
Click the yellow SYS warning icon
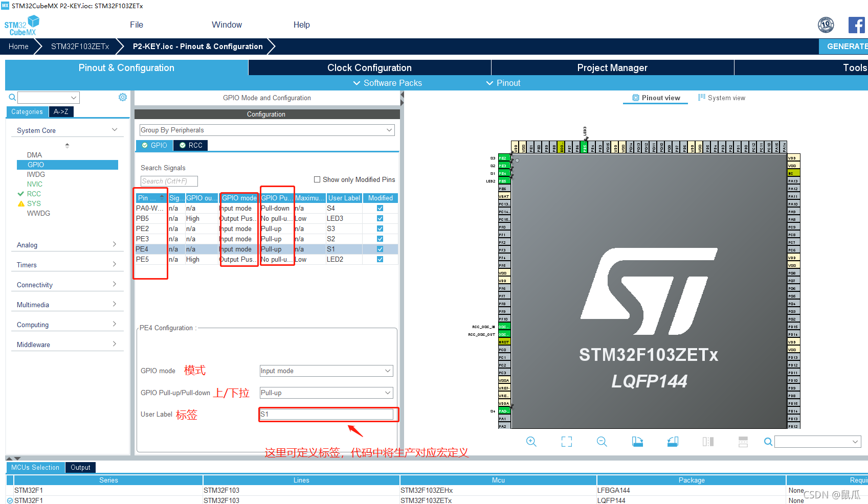tap(21, 203)
